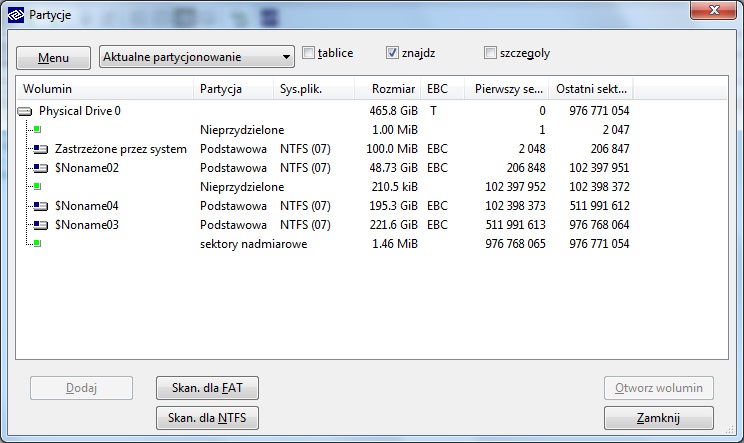Click the $Noname03 volume icon
The width and height of the screenshot is (744, 443).
click(x=40, y=225)
